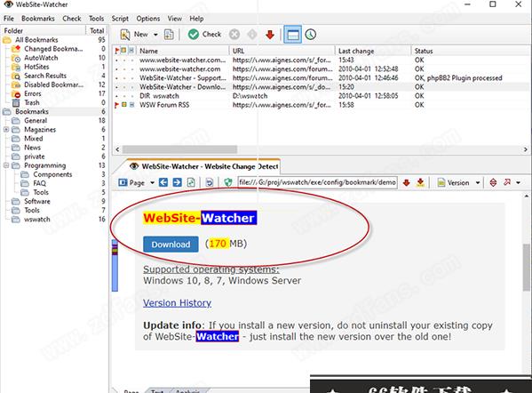This screenshot has height=393, width=532.
Task: Select the wswatch folder
Action: (x=37, y=220)
